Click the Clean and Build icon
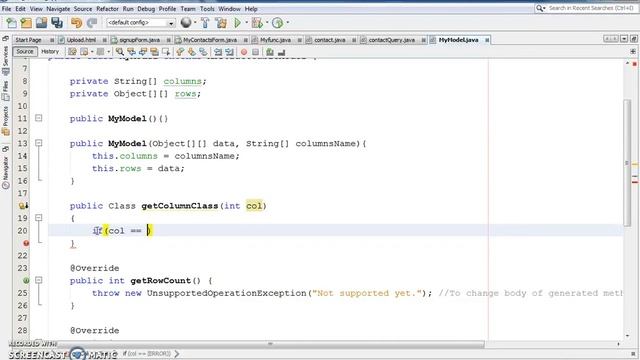This screenshot has height=360, width=640. tap(221, 23)
